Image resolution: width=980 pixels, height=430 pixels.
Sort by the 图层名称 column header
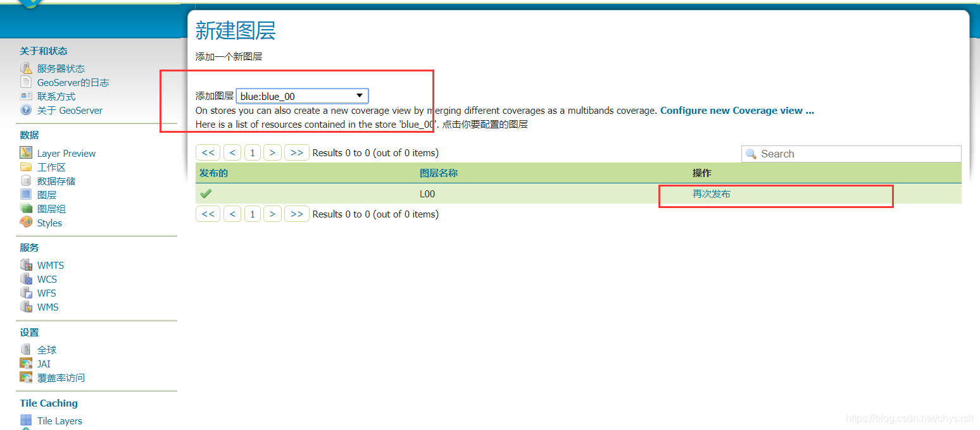click(x=439, y=173)
